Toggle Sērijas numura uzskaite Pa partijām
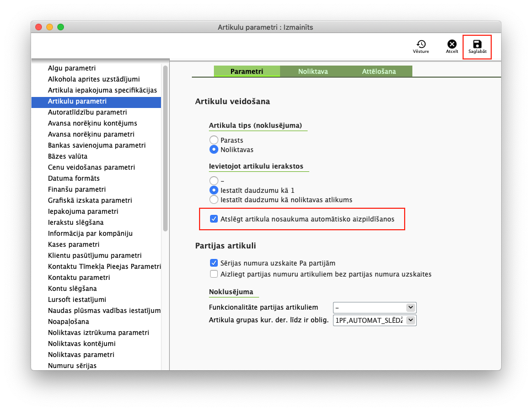The image size is (532, 411). (x=214, y=263)
